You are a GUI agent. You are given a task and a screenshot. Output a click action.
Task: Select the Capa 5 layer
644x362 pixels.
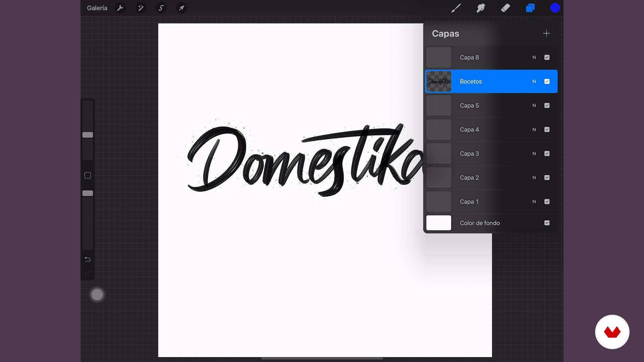pos(491,105)
